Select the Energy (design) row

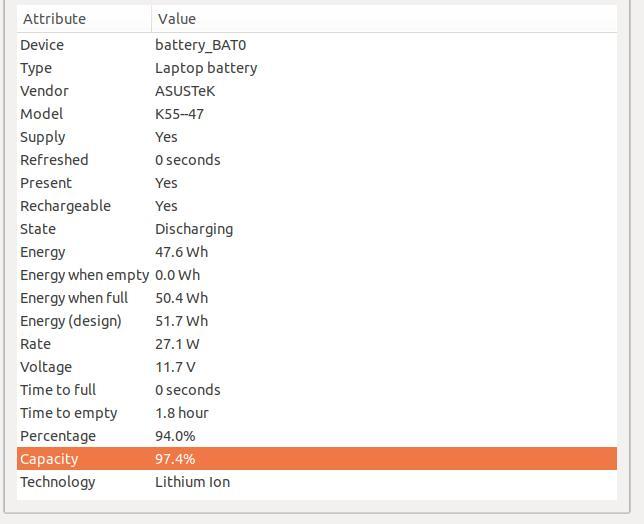(317, 321)
